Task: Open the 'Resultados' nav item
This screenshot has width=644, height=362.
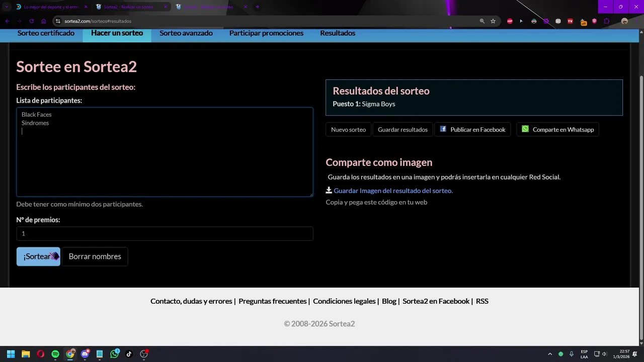Action: 338,33
